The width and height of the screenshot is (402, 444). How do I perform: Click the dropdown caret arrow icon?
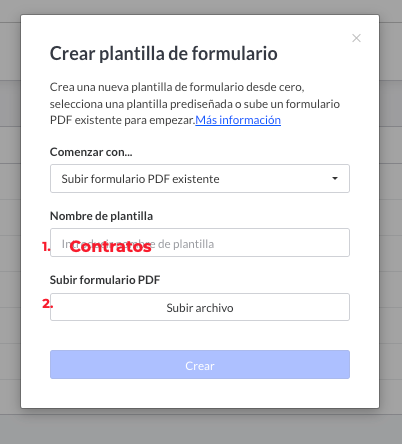coord(335,178)
